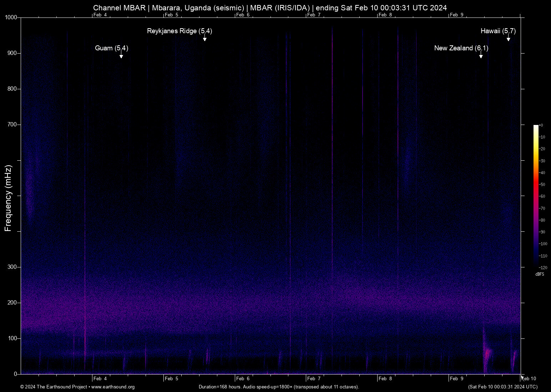Click the Frequency (mHz) axis title
551x392 pixels.
pyautogui.click(x=8, y=198)
